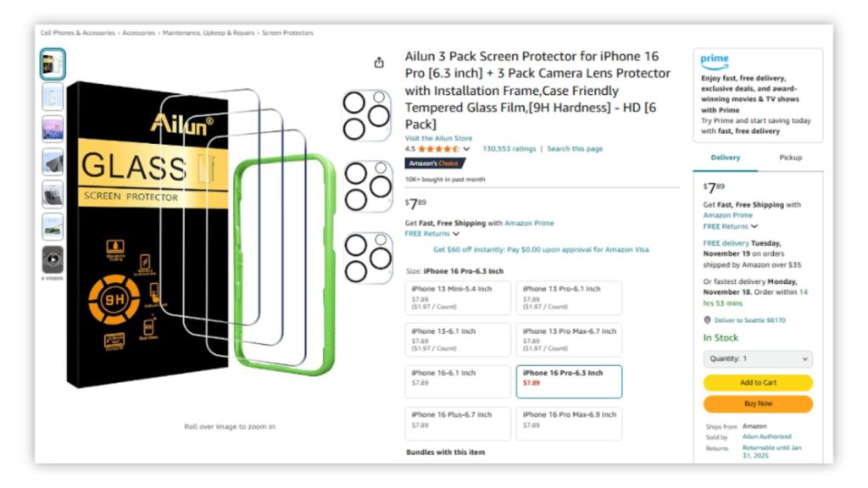
Task: Click the 4.5 star rating stars
Action: click(437, 148)
